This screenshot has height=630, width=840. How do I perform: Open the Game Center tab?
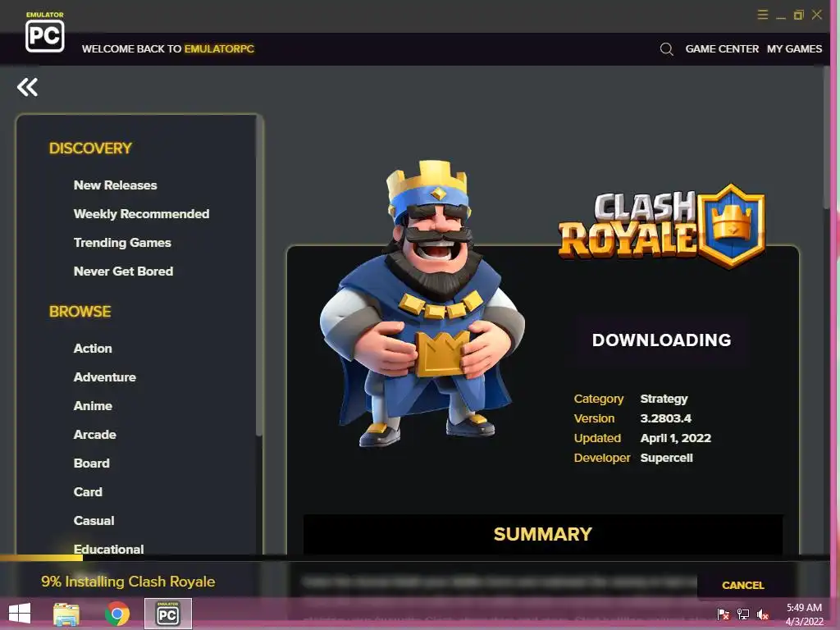click(x=722, y=48)
